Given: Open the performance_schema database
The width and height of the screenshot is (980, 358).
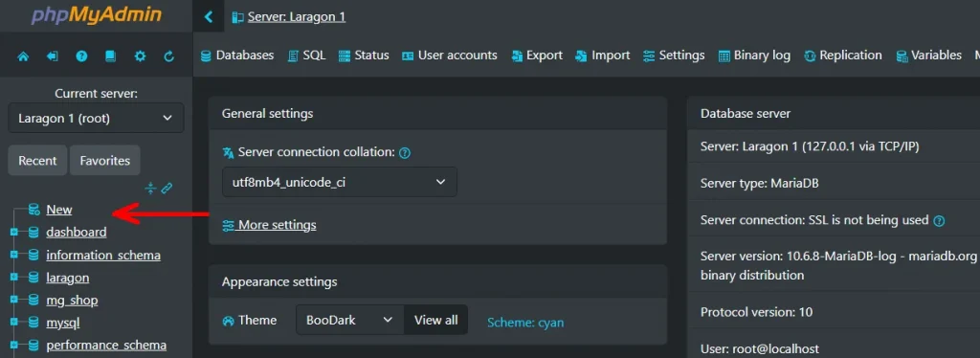Looking at the screenshot, I should (106, 346).
